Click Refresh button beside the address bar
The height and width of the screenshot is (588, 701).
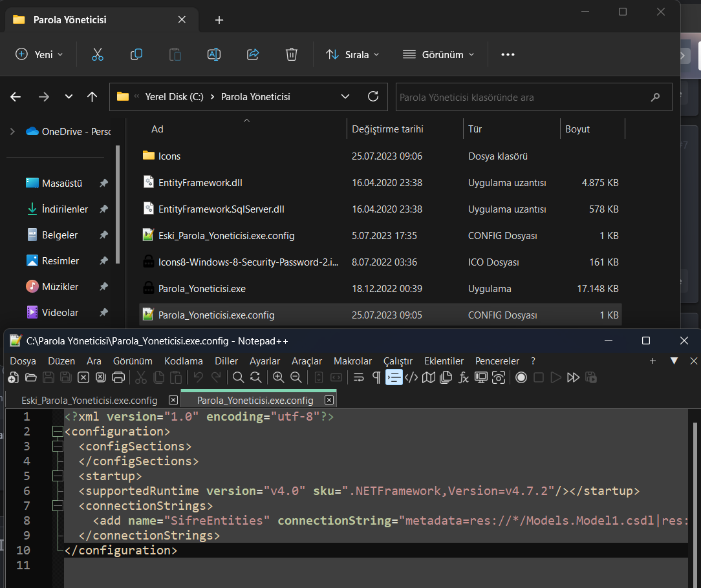[x=372, y=97]
